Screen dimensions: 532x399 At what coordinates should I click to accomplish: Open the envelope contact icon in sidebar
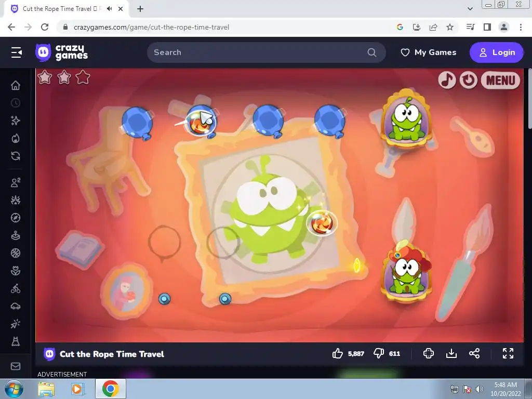click(x=16, y=366)
